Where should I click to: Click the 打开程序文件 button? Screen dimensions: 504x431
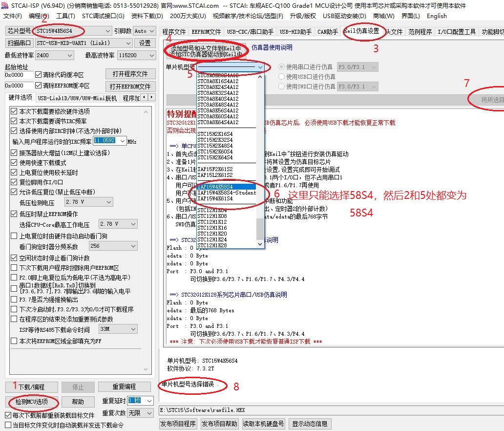pyautogui.click(x=130, y=74)
